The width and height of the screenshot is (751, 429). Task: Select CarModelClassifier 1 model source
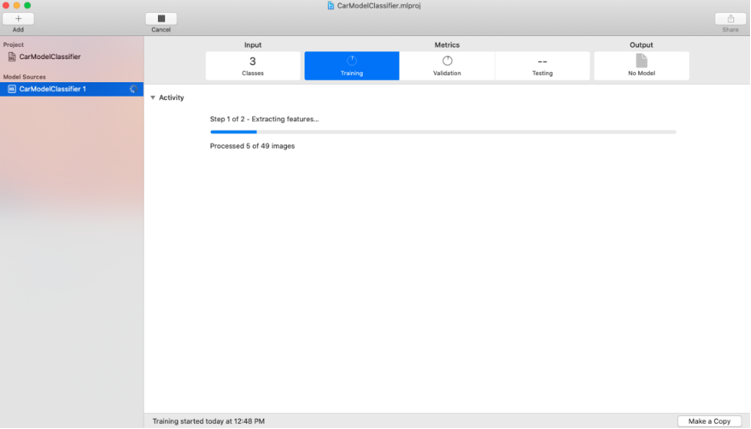point(72,89)
